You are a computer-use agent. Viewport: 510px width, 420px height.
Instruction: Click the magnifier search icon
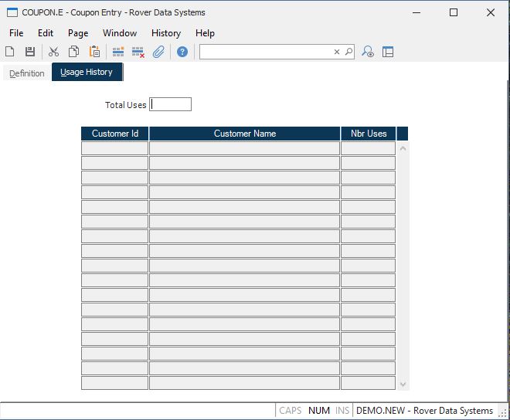[x=348, y=52]
